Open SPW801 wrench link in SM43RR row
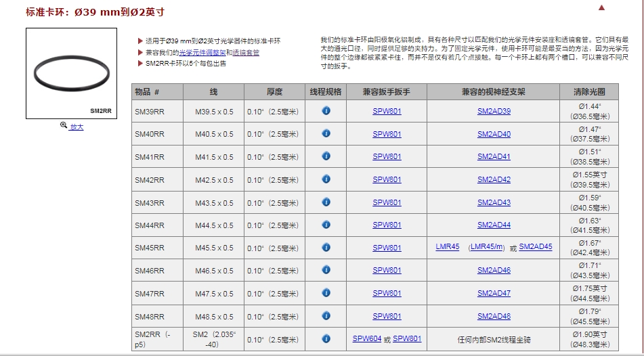 pyautogui.click(x=387, y=203)
